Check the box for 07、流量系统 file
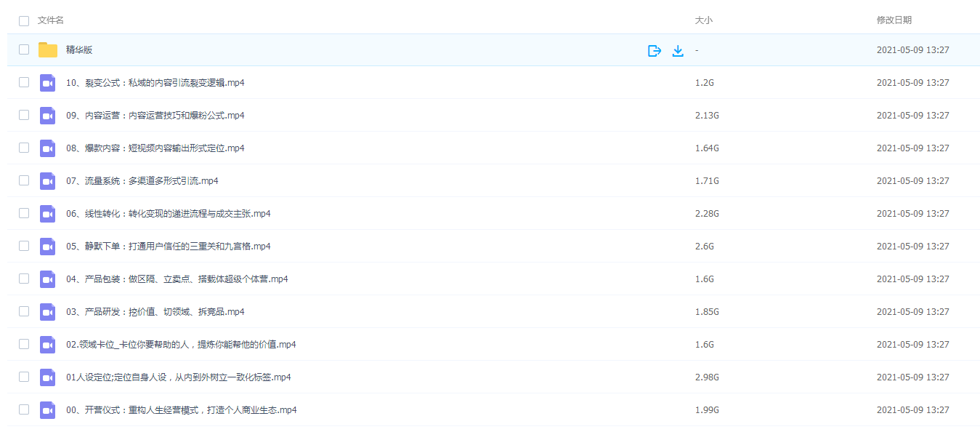 pyautogui.click(x=24, y=180)
